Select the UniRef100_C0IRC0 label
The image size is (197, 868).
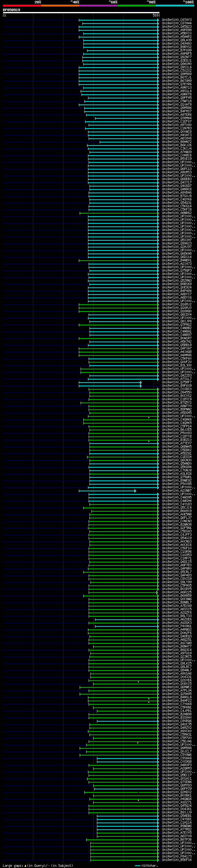pyautogui.click(x=177, y=389)
